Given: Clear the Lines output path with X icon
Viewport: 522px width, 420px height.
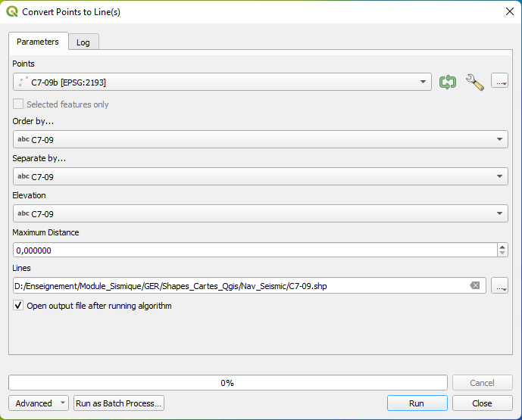Looking at the screenshot, I should 475,286.
